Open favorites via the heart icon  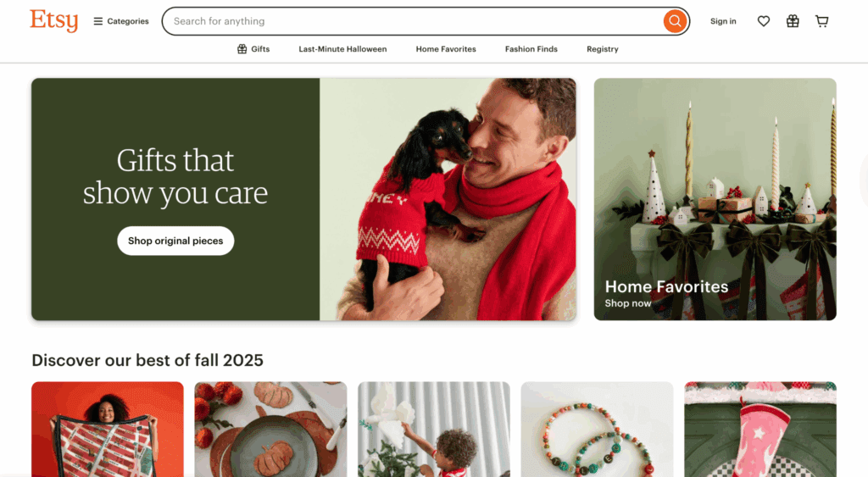pyautogui.click(x=764, y=21)
